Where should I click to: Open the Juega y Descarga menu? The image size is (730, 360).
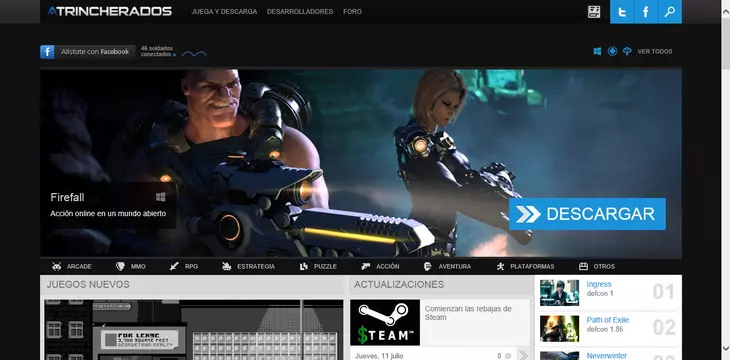pyautogui.click(x=224, y=12)
